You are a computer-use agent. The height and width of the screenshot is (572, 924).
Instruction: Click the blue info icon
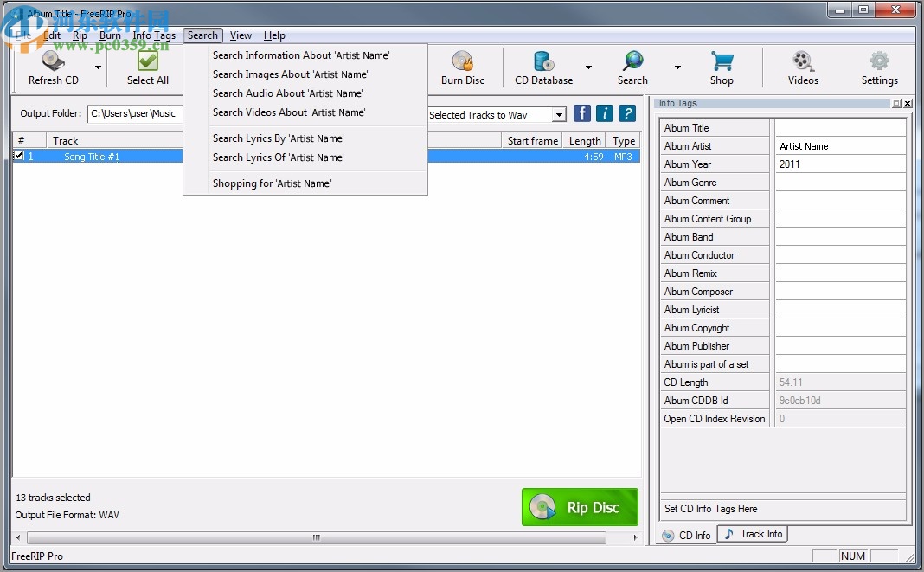pyautogui.click(x=604, y=113)
